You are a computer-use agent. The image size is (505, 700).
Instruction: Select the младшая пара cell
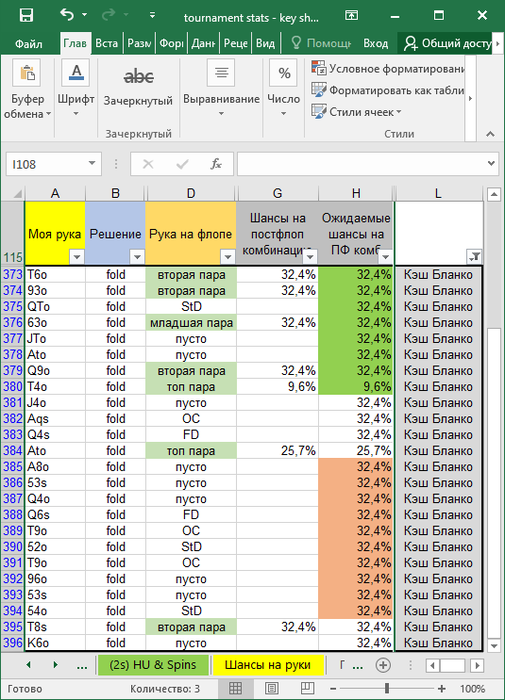[191, 323]
